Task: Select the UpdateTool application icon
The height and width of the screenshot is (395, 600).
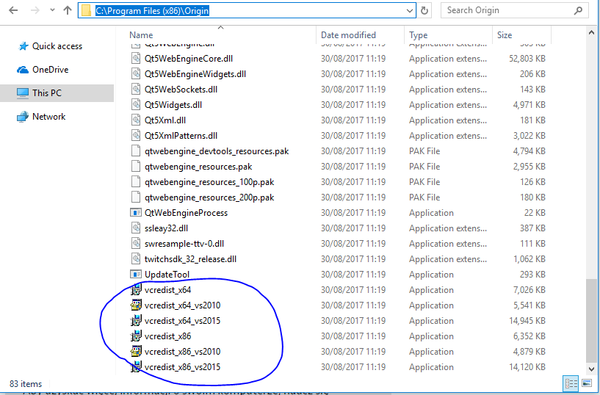Action: 136,274
